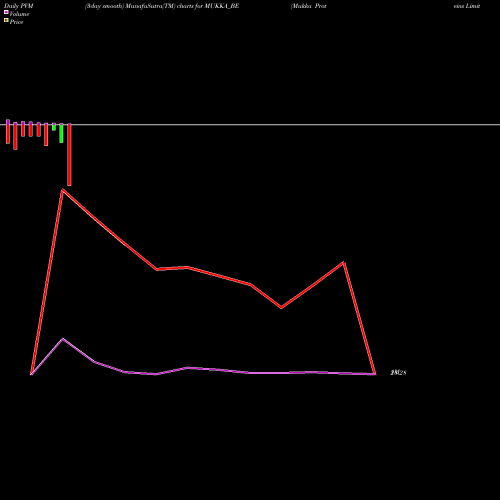Viewport: 500px width, 500px height.
Task: Click the value label at the lines' end
Action: click(398, 373)
